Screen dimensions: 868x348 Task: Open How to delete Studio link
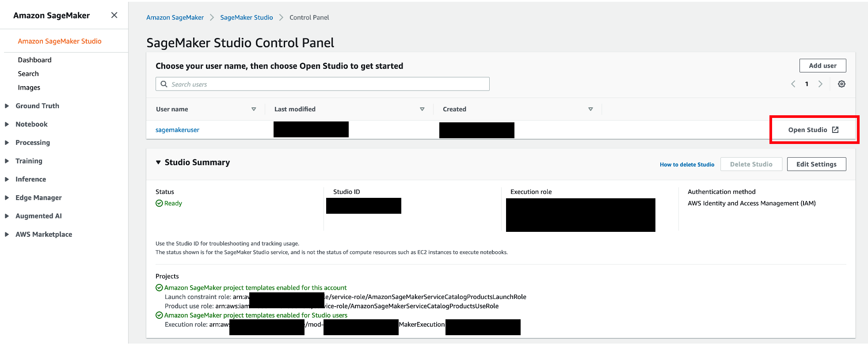pyautogui.click(x=687, y=164)
